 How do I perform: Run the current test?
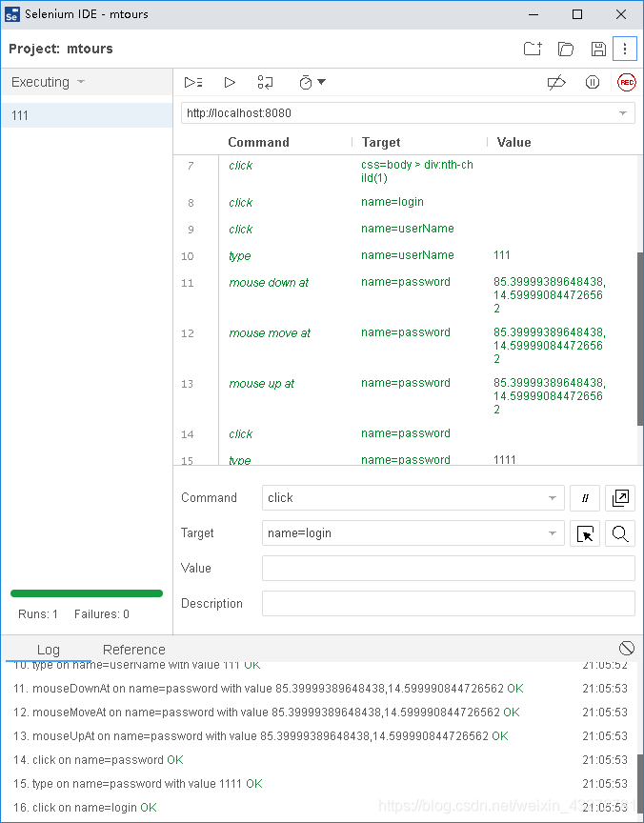tap(230, 83)
